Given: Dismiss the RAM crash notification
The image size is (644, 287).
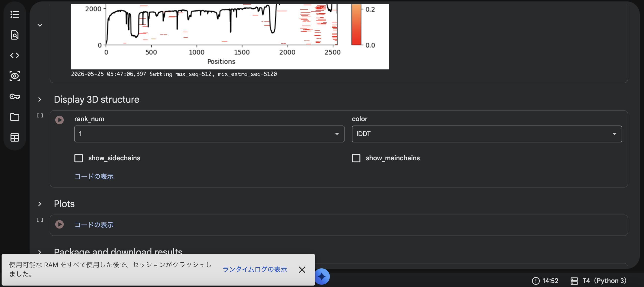Looking at the screenshot, I should (x=302, y=270).
